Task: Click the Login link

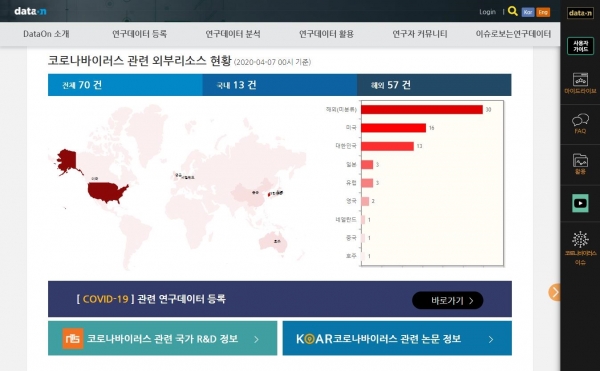Action: pyautogui.click(x=487, y=12)
